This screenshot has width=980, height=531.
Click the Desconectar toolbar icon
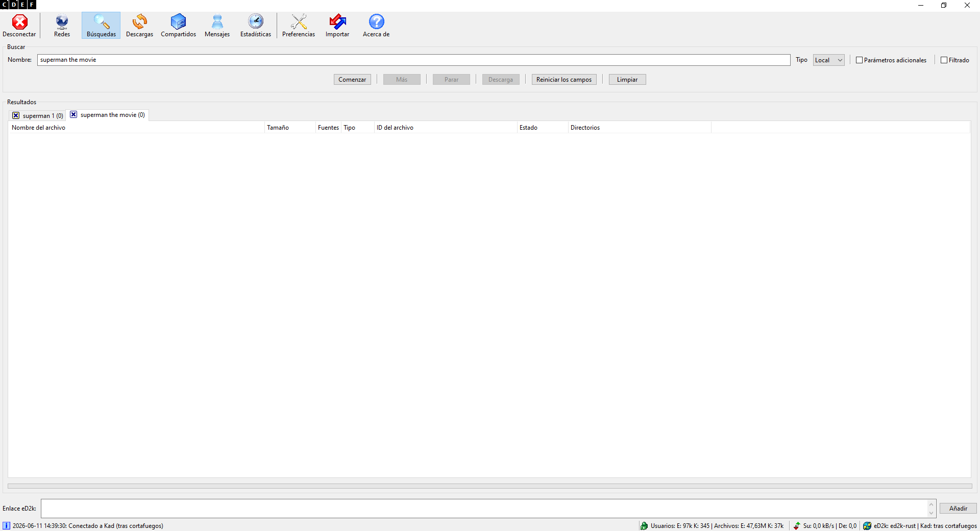click(19, 26)
